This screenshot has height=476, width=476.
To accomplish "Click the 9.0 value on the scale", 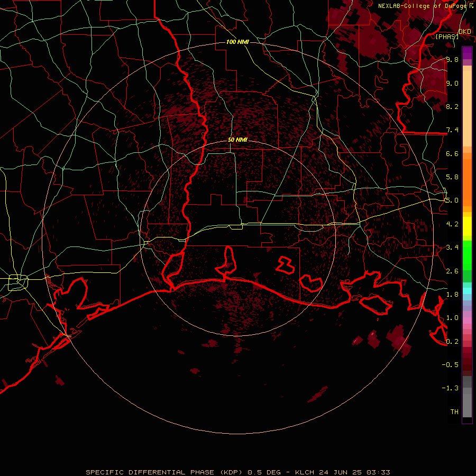I will (x=452, y=83).
